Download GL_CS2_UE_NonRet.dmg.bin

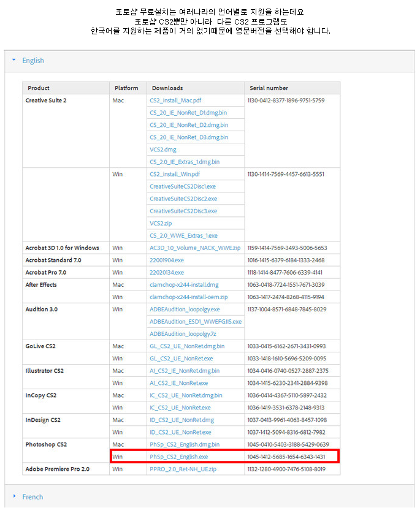(187, 346)
